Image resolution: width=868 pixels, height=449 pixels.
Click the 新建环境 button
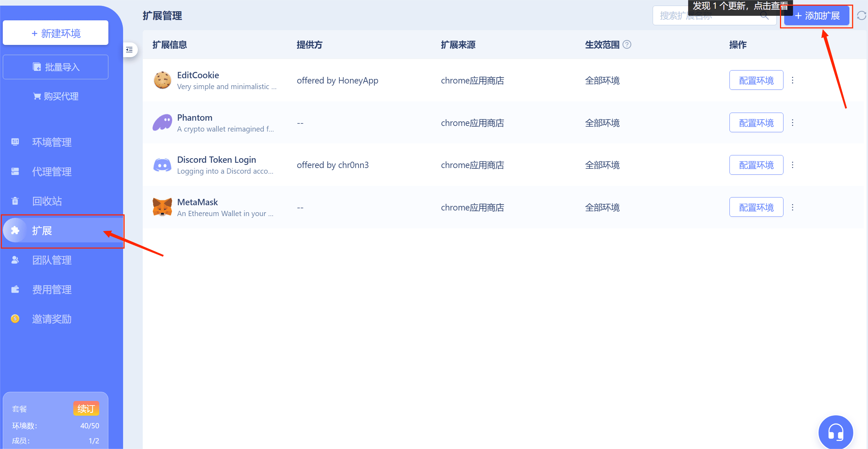(56, 33)
